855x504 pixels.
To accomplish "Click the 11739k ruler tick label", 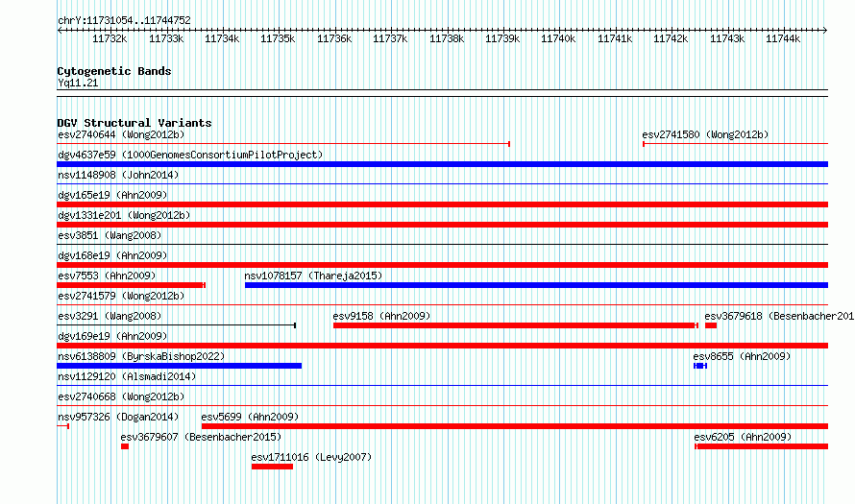I will (502, 38).
